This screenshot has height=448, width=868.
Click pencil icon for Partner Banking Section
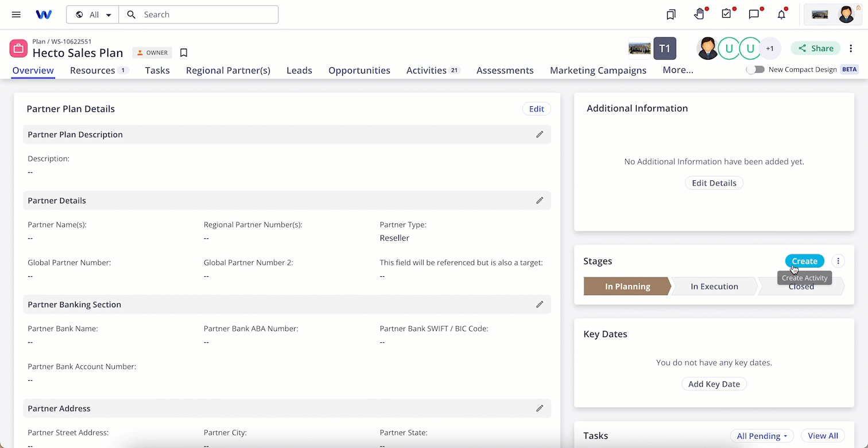point(540,304)
